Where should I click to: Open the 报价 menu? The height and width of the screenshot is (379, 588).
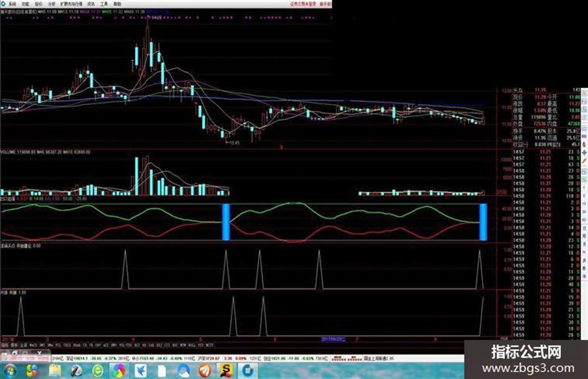coord(39,4)
